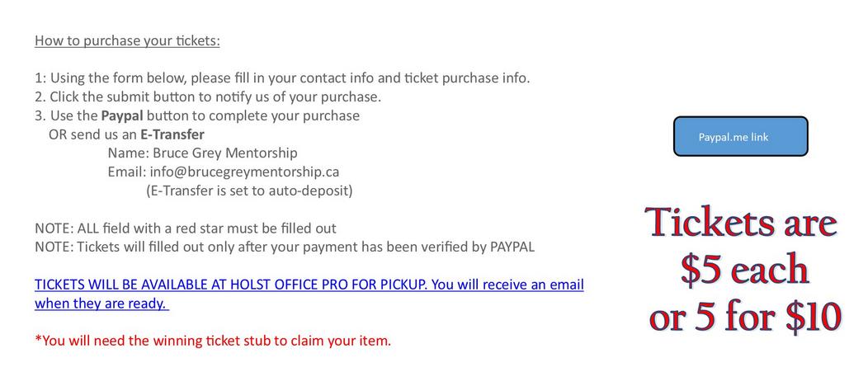Select the 'How to purchase your tickets:' heading
The image size is (868, 372).
coord(127,41)
